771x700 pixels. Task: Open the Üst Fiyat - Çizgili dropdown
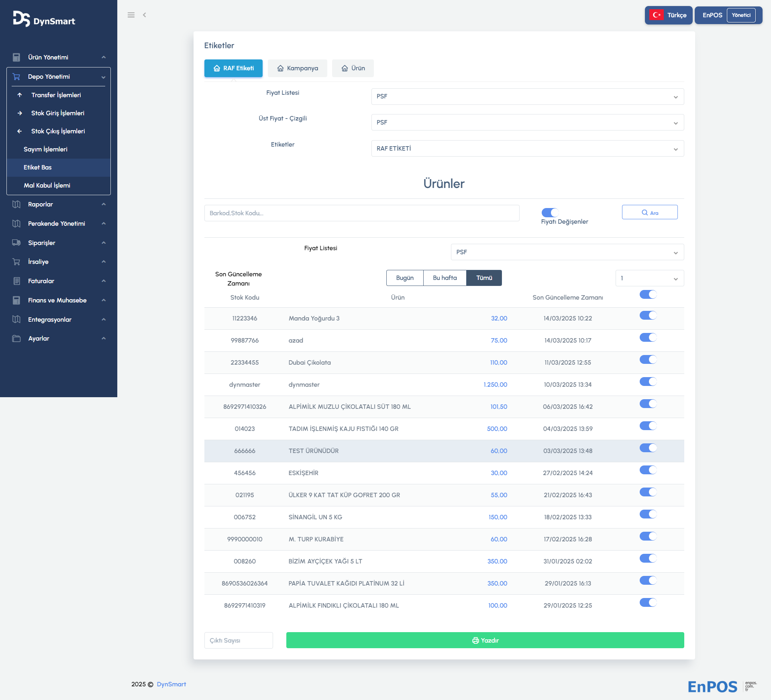[x=527, y=122]
